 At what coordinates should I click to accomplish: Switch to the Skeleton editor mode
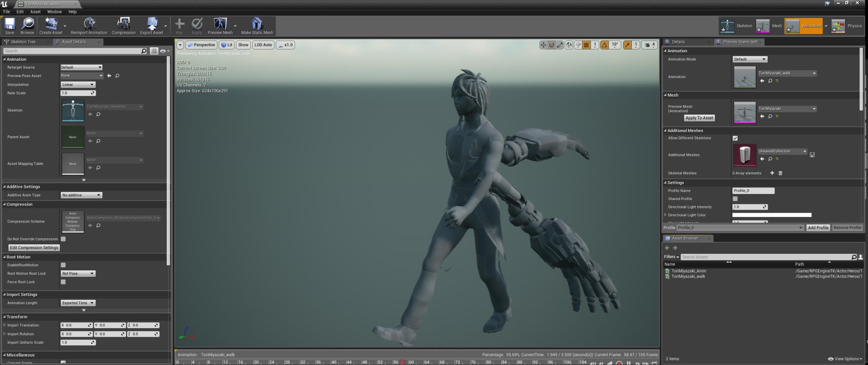pyautogui.click(x=736, y=26)
